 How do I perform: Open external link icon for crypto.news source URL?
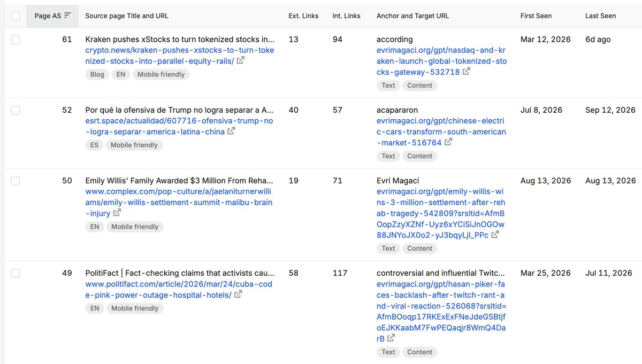(x=241, y=60)
